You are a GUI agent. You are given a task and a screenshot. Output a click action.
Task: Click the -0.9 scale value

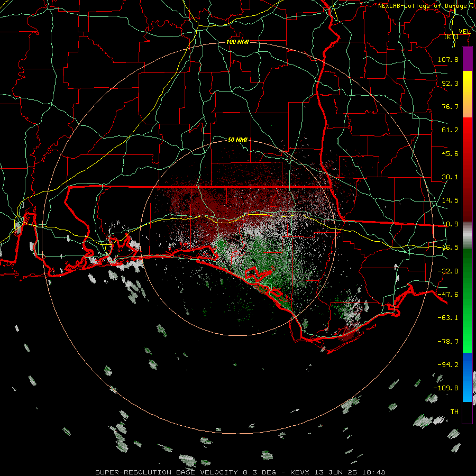click(450, 224)
